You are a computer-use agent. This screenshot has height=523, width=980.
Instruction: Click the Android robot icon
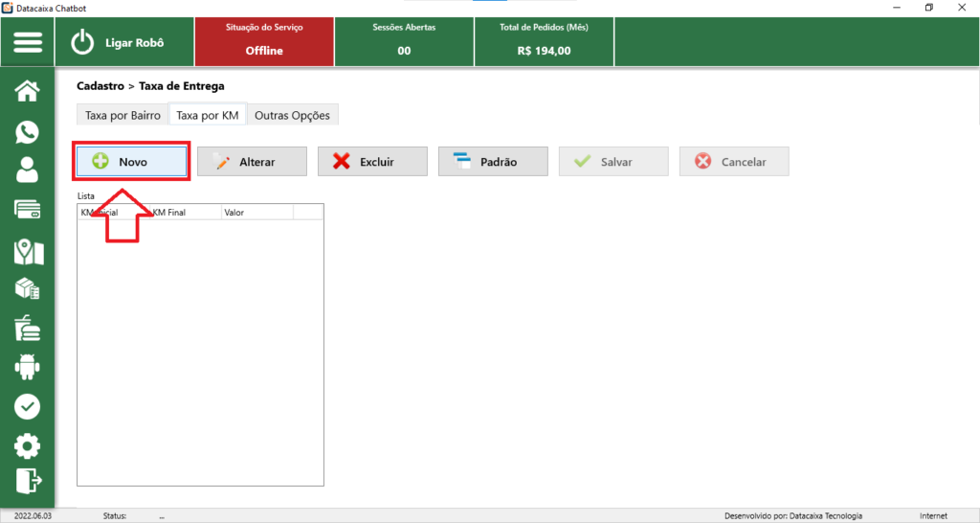[x=28, y=367]
